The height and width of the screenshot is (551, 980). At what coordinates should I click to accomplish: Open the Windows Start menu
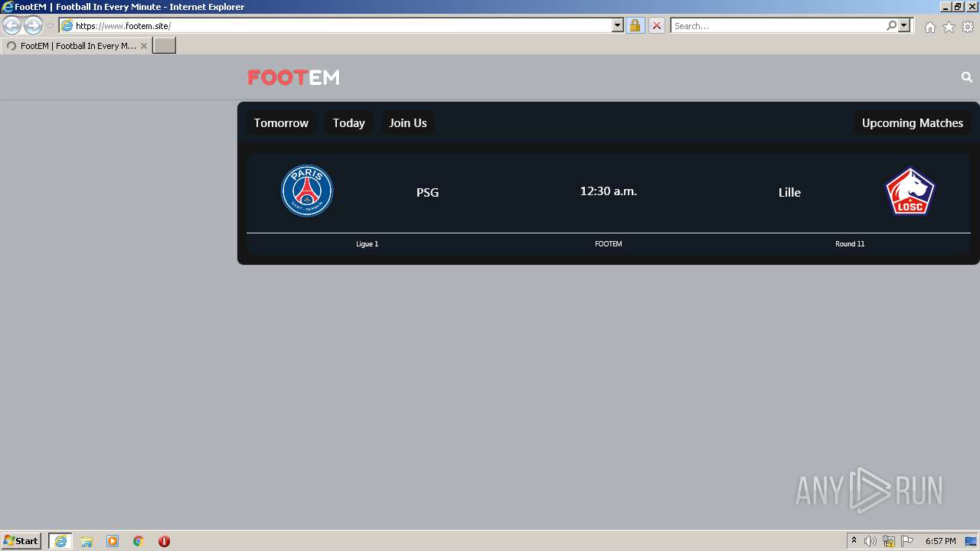pos(21,541)
